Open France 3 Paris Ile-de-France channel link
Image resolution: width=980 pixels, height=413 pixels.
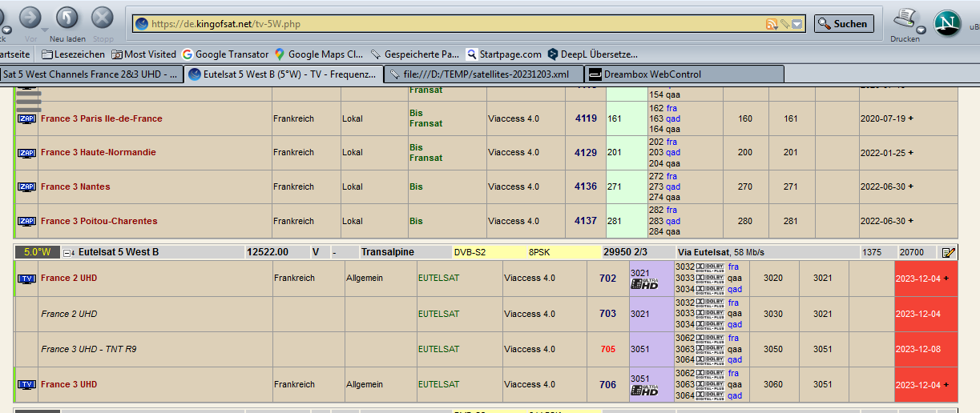click(102, 118)
